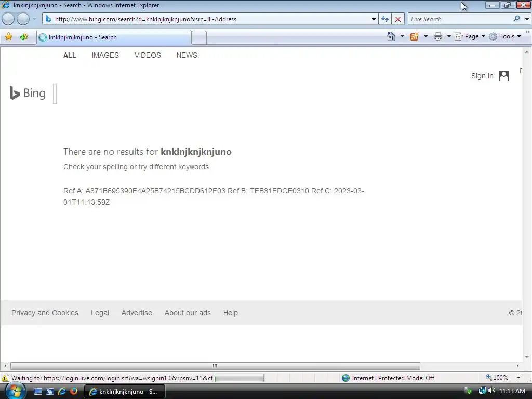Click the Internet security zone globe icon
This screenshot has width=532, height=399.
coord(345,378)
